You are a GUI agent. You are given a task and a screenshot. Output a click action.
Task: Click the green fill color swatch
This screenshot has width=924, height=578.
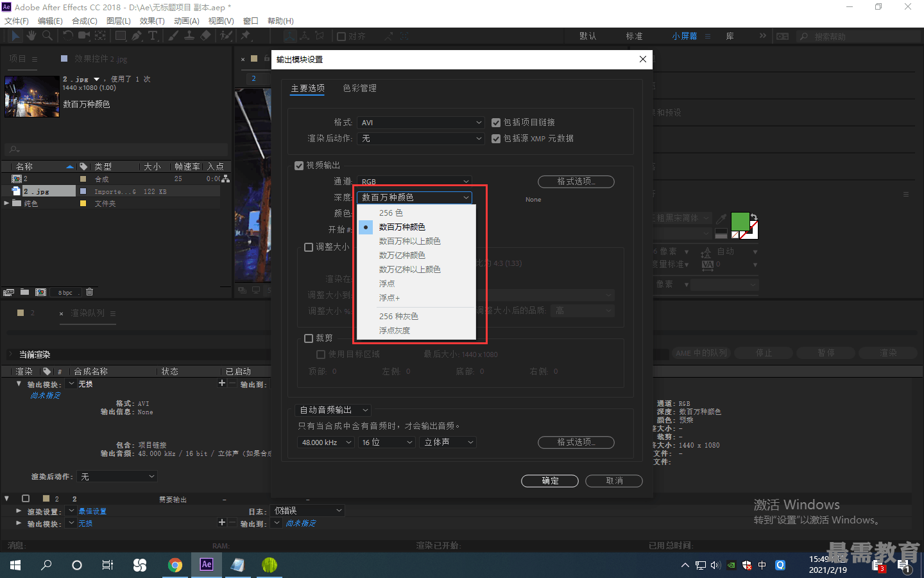pyautogui.click(x=740, y=222)
